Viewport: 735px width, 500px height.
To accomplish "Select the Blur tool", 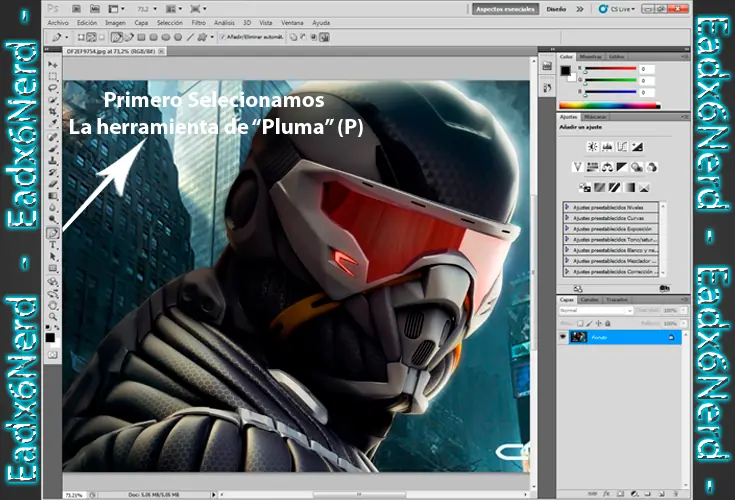I will tap(52, 208).
